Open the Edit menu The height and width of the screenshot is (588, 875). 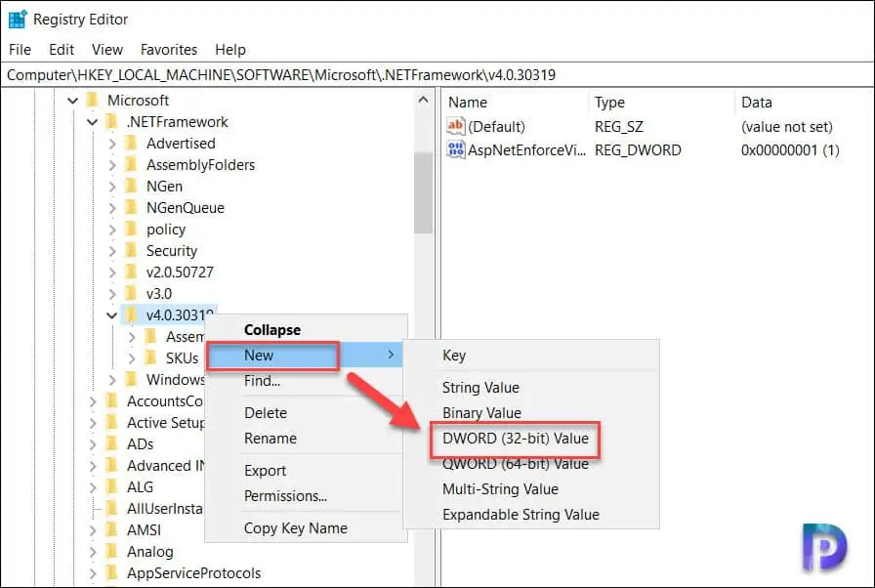[x=62, y=50]
